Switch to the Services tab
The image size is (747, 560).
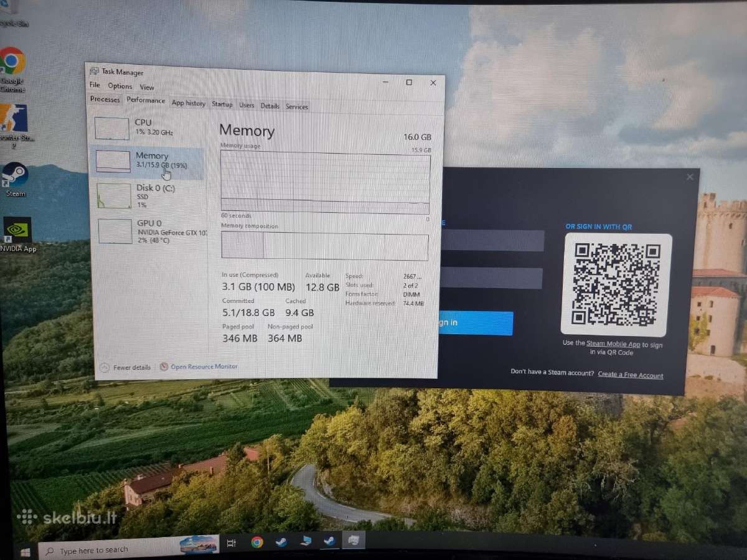point(297,106)
